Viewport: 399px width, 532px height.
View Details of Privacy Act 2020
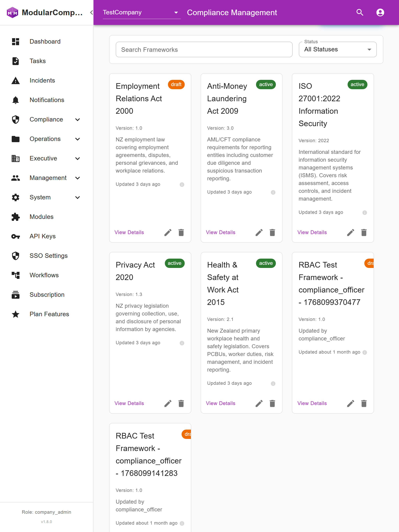coord(129,403)
